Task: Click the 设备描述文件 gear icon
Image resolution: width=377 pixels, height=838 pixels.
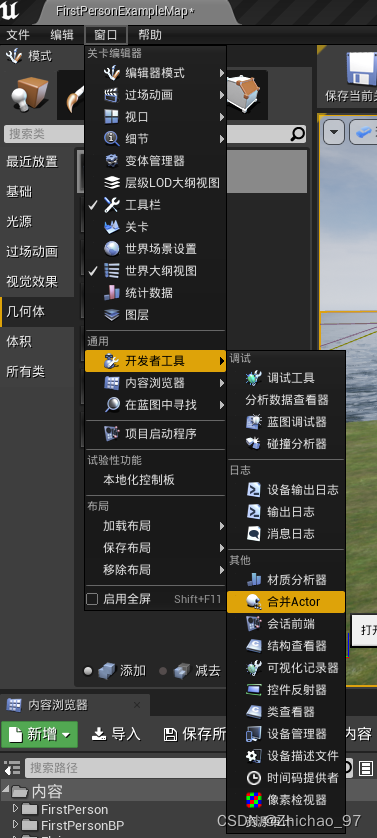Action: 253,756
